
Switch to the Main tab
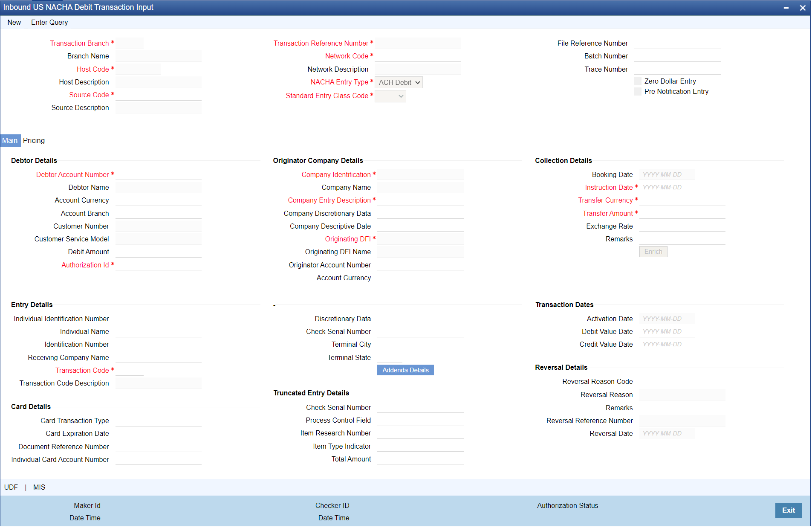(10, 140)
